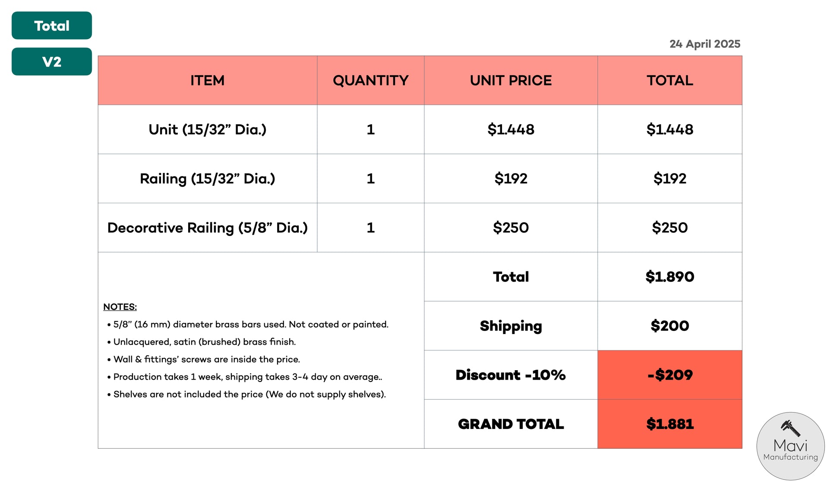
Task: Click the green V2 button
Action: [52, 62]
